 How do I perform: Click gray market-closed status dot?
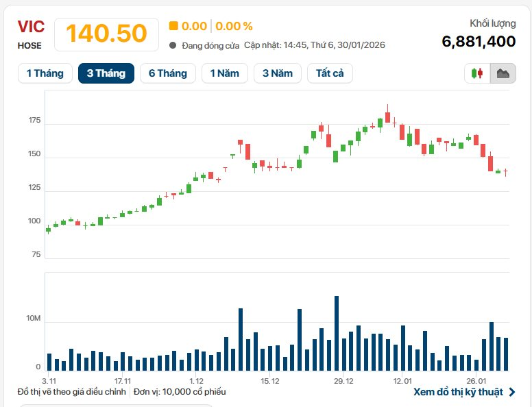point(173,45)
